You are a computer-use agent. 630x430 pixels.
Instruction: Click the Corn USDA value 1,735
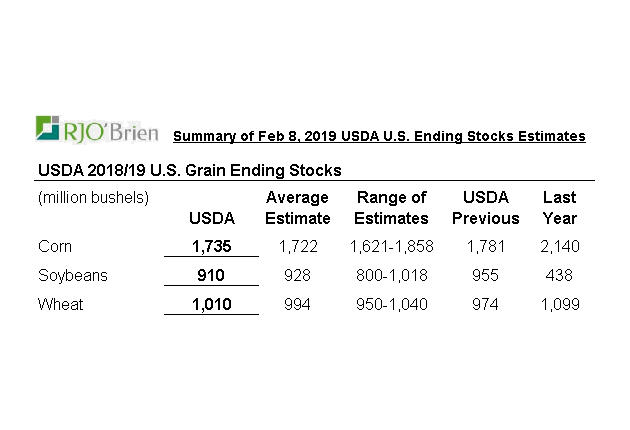point(211,246)
